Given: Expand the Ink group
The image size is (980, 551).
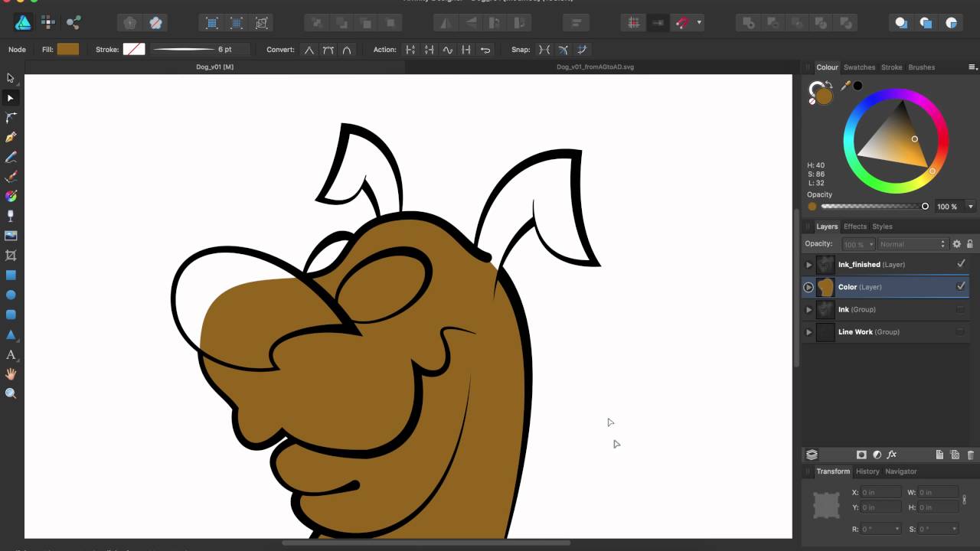Looking at the screenshot, I should pos(808,310).
